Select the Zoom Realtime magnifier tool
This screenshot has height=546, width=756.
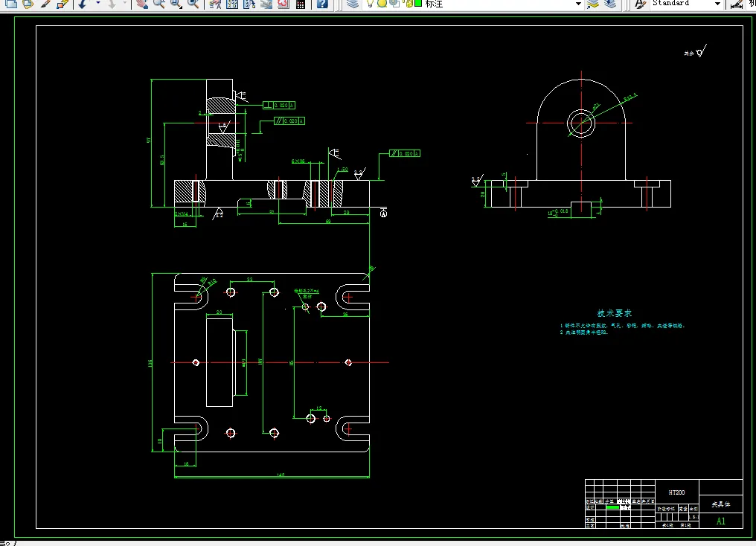pos(158,4)
